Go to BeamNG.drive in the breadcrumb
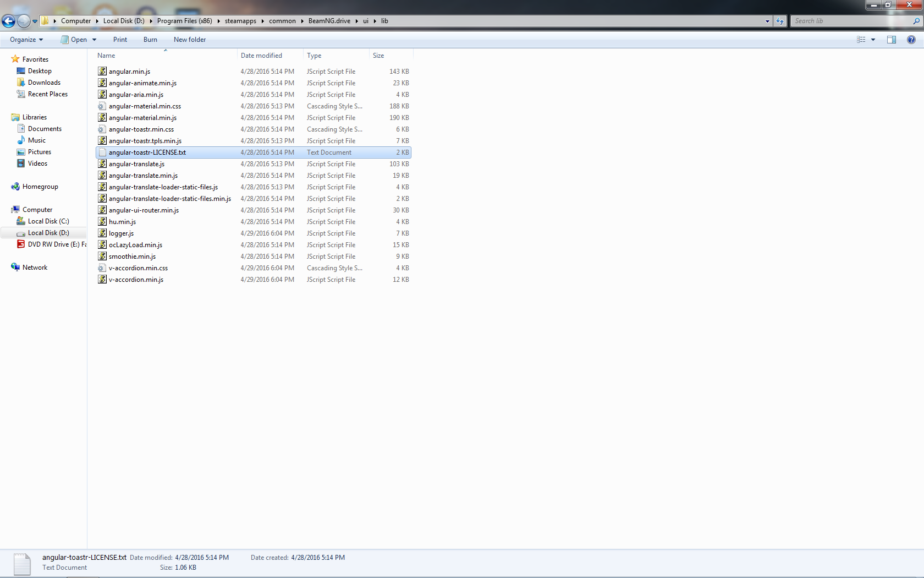This screenshot has height=578, width=924. click(x=329, y=21)
